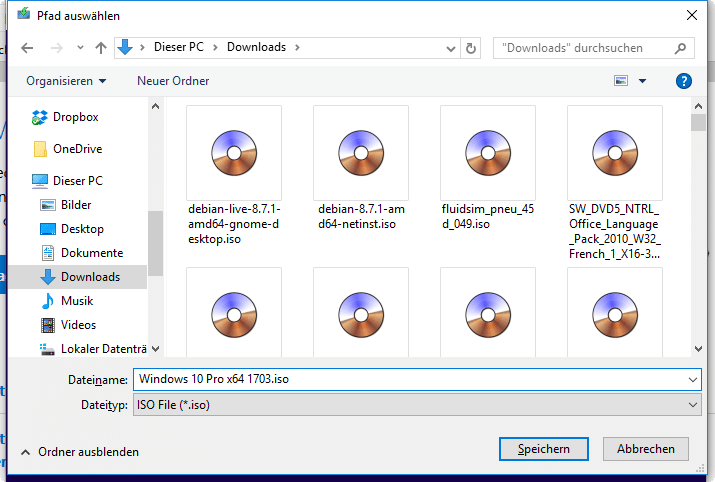The height and width of the screenshot is (482, 715).
Task: Select debian-8.7.1-amd64-netinst.iso disc thumbnail
Action: tap(361, 153)
